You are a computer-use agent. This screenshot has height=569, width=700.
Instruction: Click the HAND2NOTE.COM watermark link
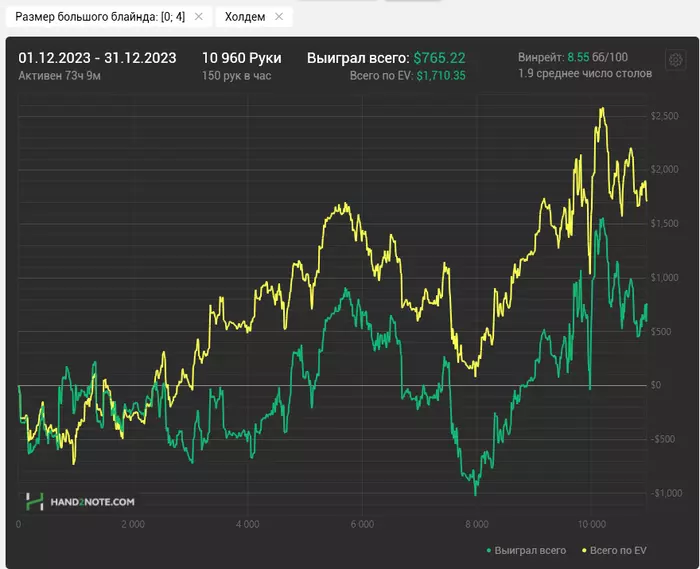(92, 502)
